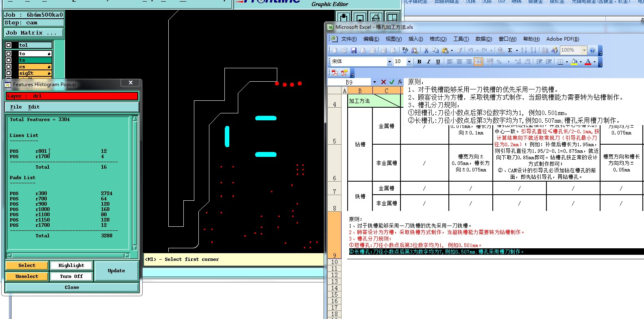This screenshot has width=644, height=319.
Task: Open the Adobe PDF(B) menu
Action: (563, 39)
